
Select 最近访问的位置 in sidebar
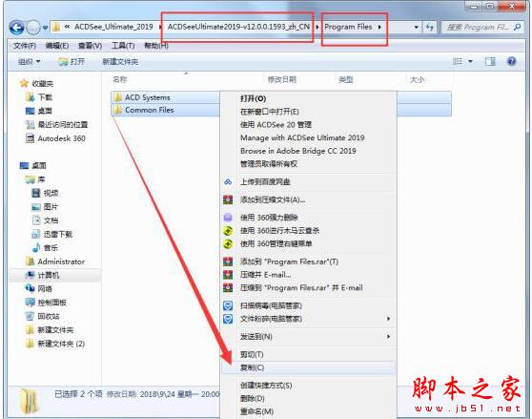coord(56,125)
